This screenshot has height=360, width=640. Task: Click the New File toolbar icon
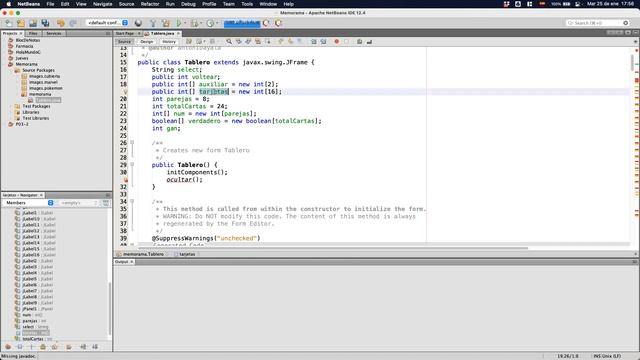(9, 23)
